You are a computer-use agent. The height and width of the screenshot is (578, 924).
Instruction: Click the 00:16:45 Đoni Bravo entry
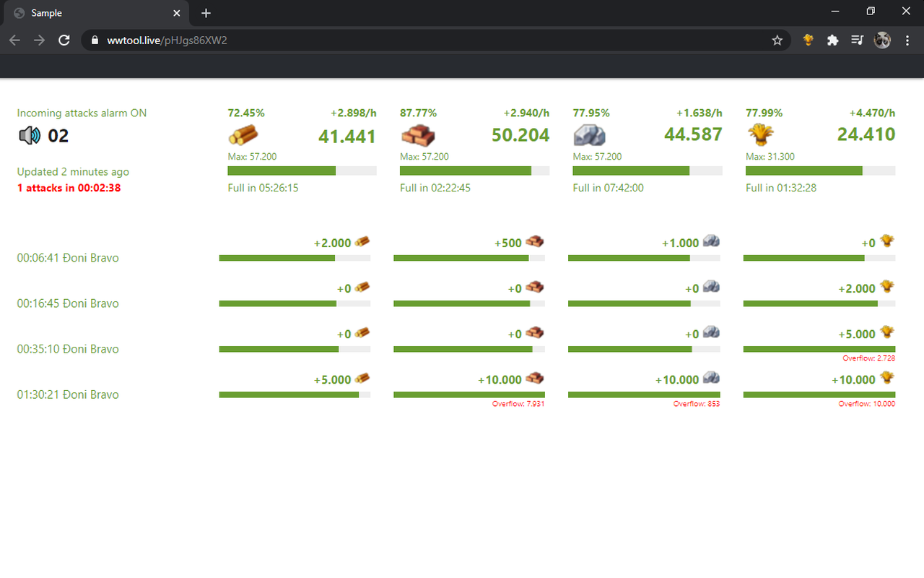(68, 303)
